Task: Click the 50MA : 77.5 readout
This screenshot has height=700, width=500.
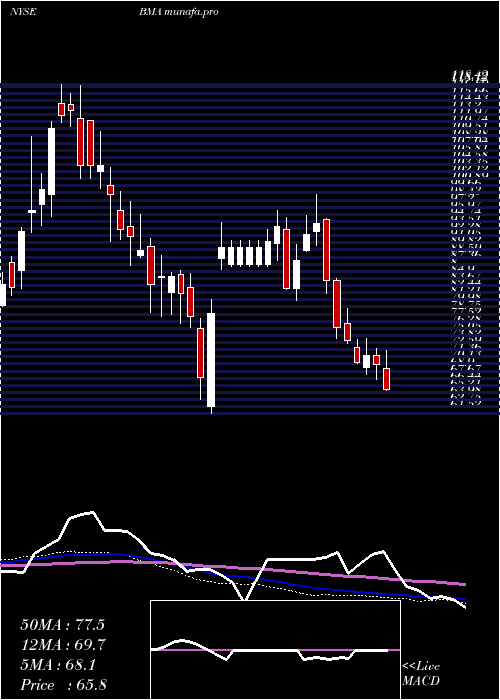Action: coord(62,625)
